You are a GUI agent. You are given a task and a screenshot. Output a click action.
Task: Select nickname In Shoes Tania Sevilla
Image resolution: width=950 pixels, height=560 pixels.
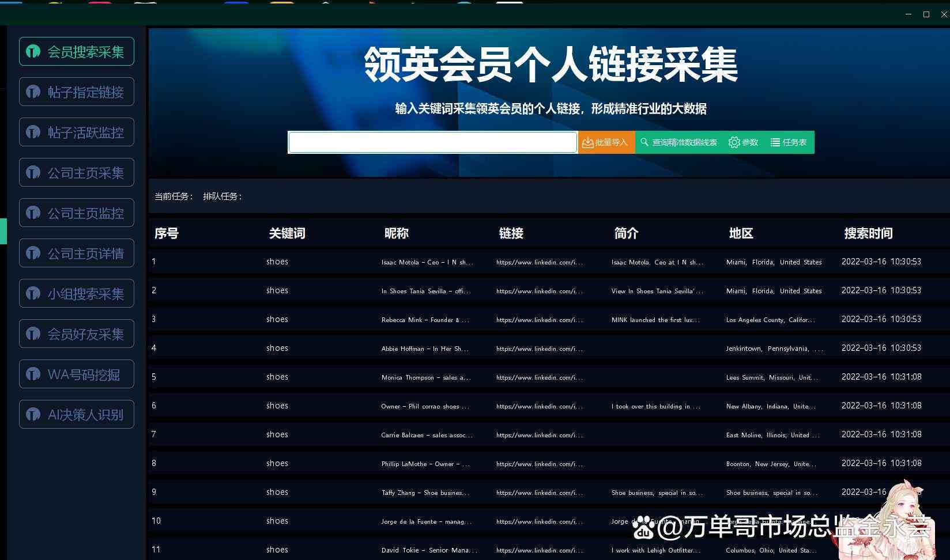(x=426, y=291)
